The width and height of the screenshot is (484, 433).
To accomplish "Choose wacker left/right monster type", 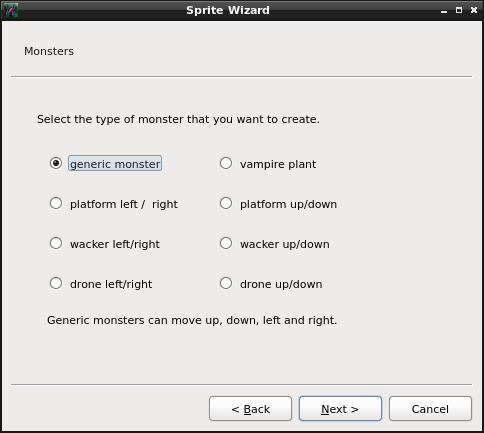I will coord(56,243).
